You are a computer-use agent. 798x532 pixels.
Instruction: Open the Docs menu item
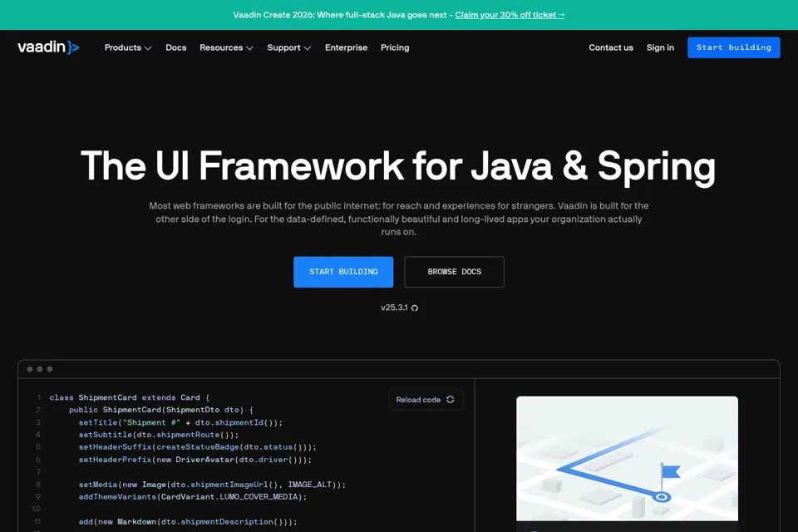click(176, 47)
